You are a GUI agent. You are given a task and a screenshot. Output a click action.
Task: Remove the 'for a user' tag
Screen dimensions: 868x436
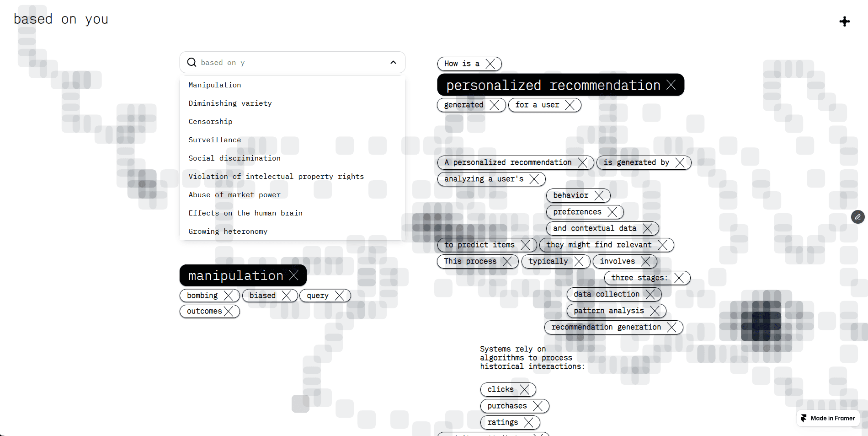click(x=570, y=105)
